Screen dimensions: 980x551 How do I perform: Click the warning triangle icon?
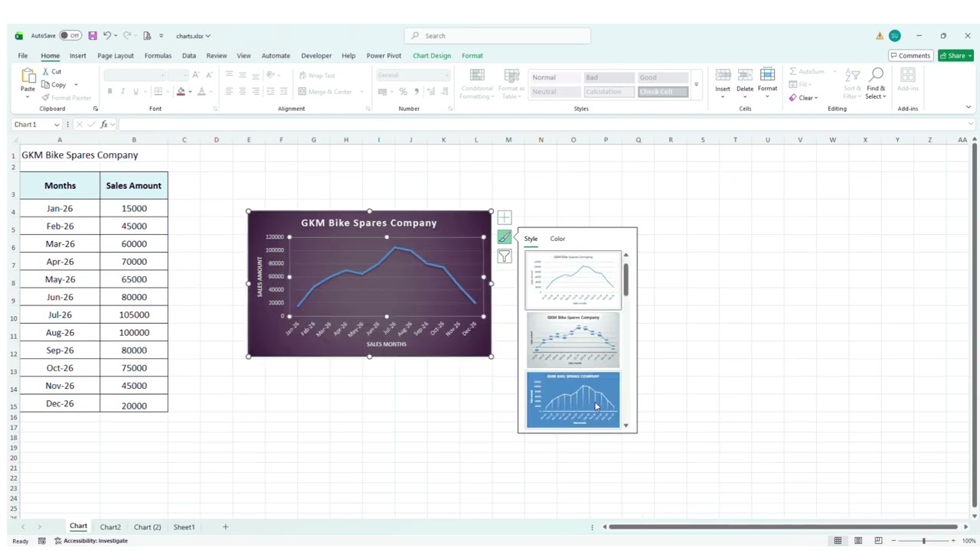(880, 36)
